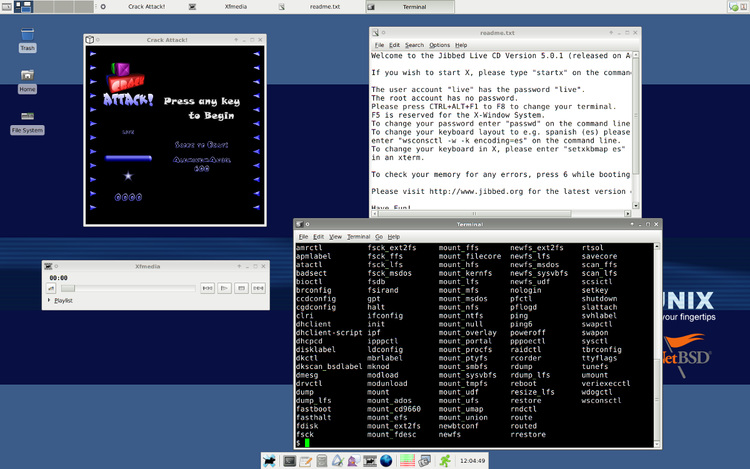Viewport: 750px width, 469px height.
Task: Click the readme.txt window titlebar icon
Action: coord(375,33)
